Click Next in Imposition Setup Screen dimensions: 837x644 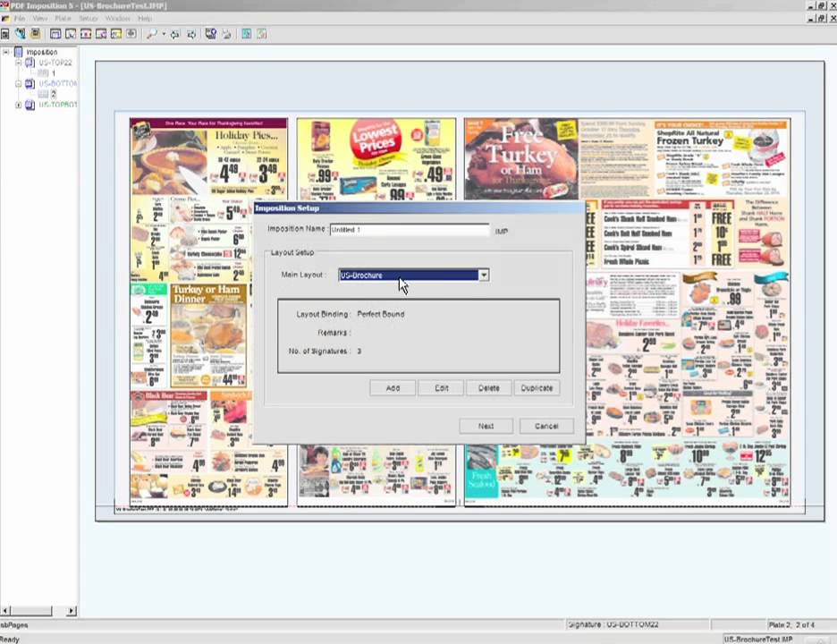(486, 426)
